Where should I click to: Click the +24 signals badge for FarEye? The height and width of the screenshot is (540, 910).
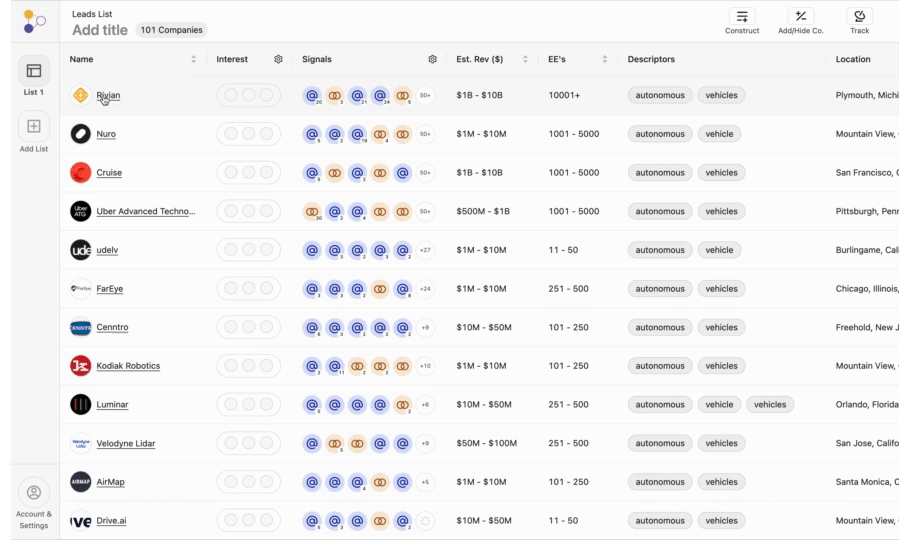click(x=425, y=289)
